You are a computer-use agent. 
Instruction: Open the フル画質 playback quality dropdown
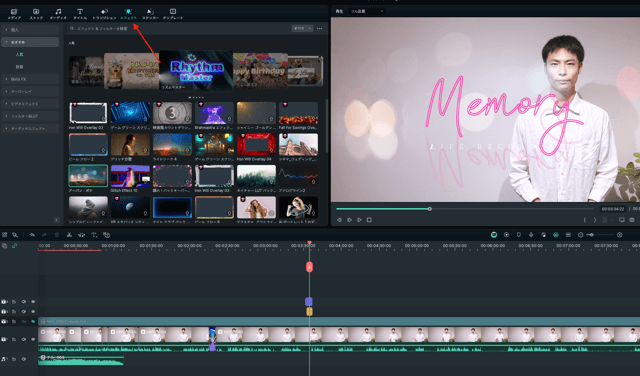click(367, 11)
